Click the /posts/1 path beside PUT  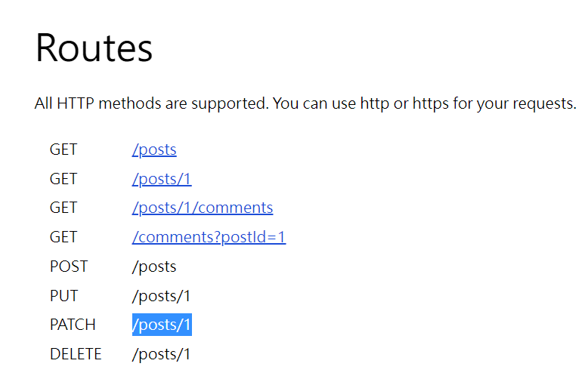pos(162,296)
